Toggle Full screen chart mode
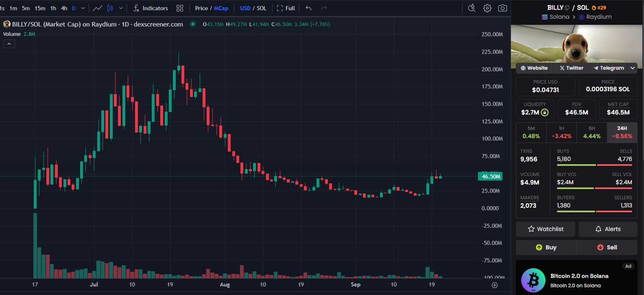 (x=286, y=8)
